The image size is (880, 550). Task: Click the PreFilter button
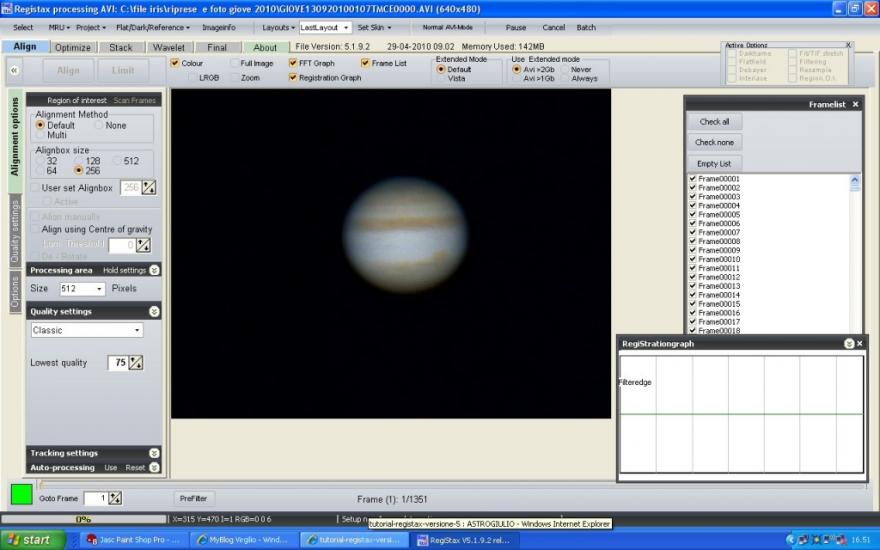coord(194,498)
